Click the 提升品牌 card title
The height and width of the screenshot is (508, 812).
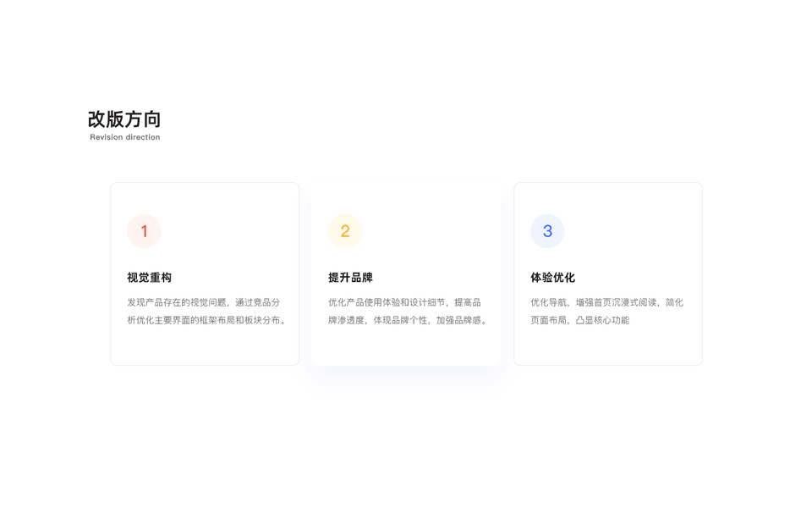350,278
